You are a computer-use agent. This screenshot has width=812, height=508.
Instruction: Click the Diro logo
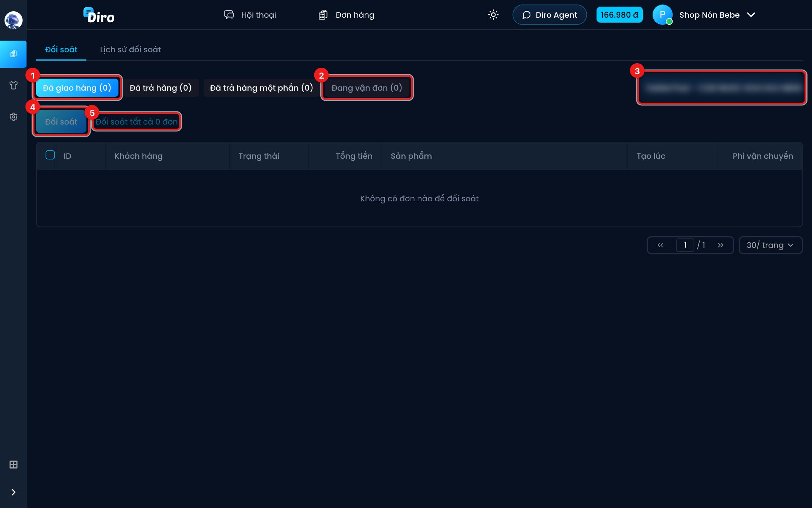point(99,15)
